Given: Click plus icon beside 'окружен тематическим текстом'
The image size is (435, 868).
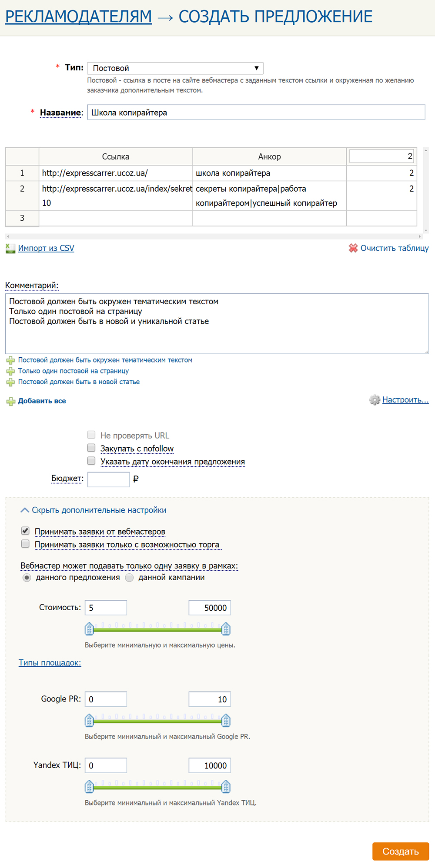Looking at the screenshot, I should [10, 360].
